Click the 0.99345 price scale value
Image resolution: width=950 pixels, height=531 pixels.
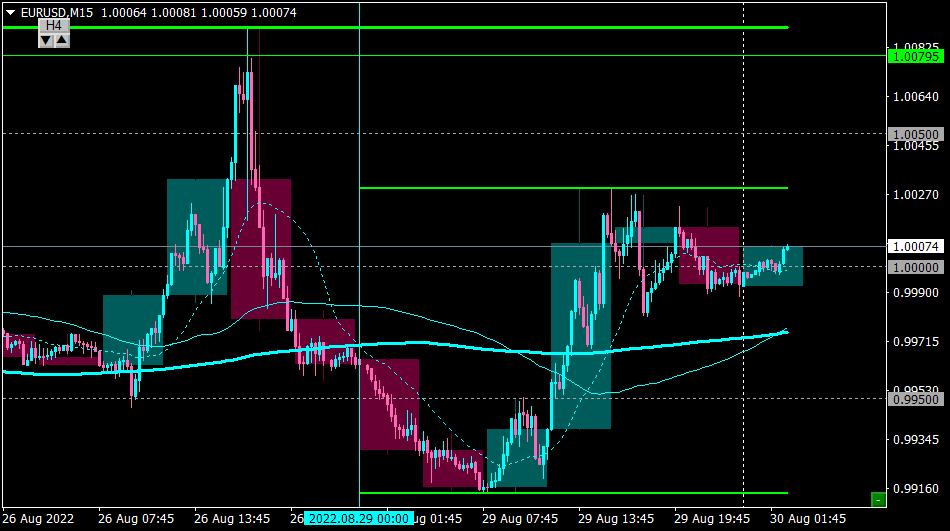916,439
